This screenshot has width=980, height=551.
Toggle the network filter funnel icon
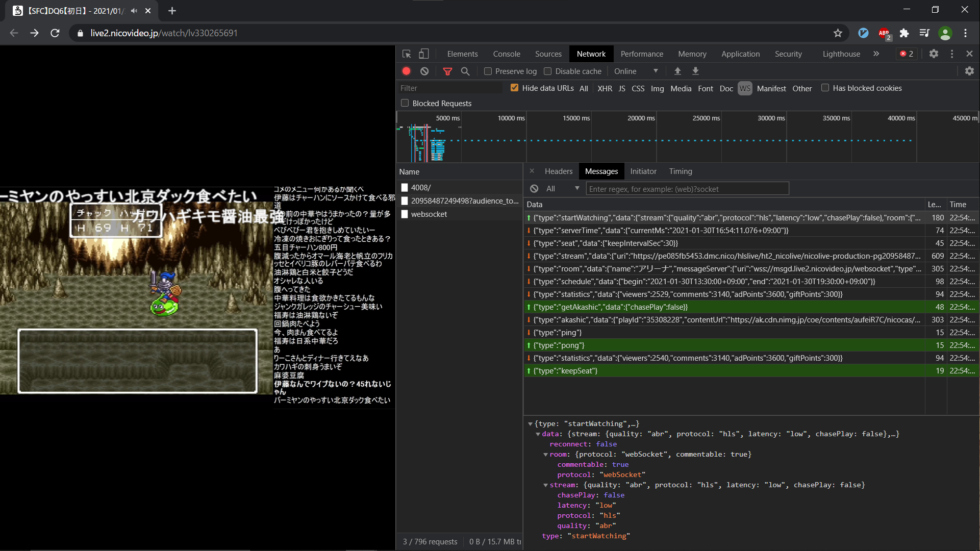[x=447, y=71]
